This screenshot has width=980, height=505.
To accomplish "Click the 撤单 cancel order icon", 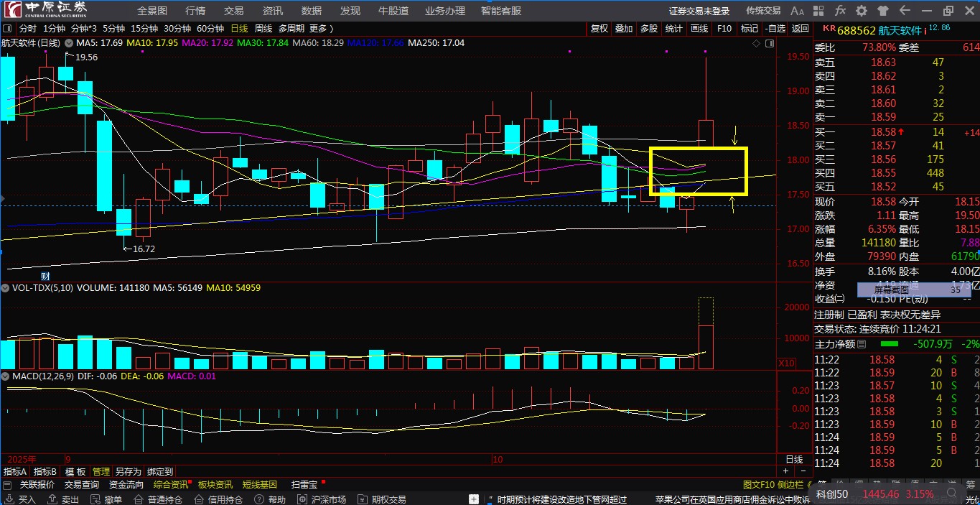I will pos(106,499).
